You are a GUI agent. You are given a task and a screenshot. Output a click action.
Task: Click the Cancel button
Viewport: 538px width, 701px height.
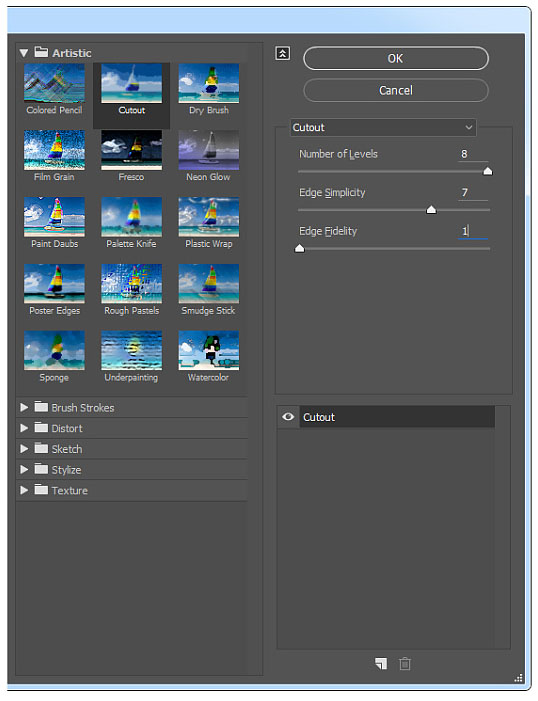click(x=396, y=90)
